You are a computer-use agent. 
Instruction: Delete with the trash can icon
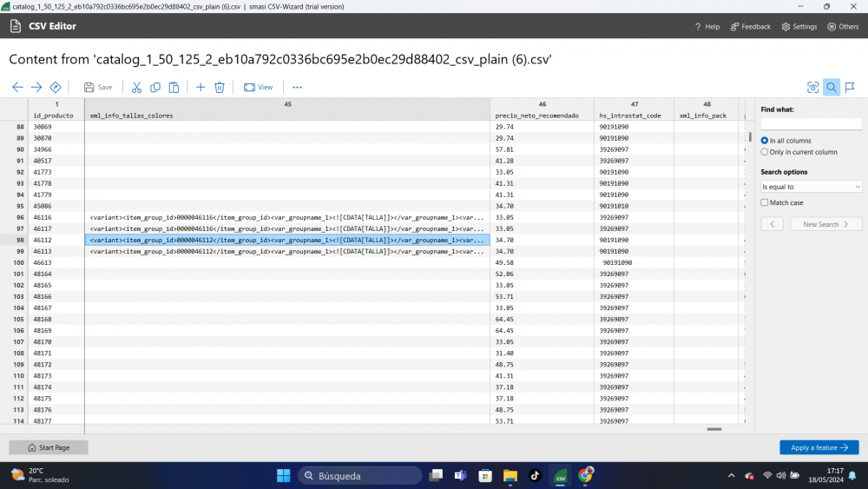pos(220,88)
